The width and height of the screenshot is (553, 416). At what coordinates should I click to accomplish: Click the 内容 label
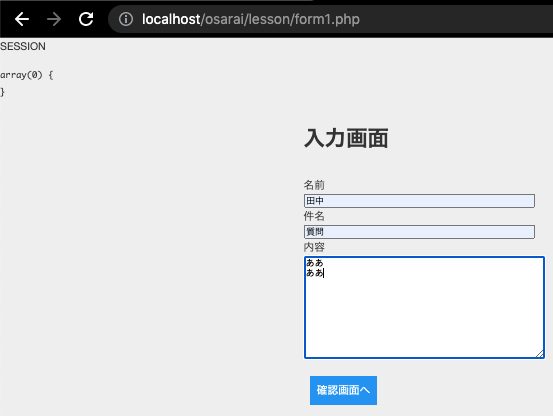[x=314, y=247]
